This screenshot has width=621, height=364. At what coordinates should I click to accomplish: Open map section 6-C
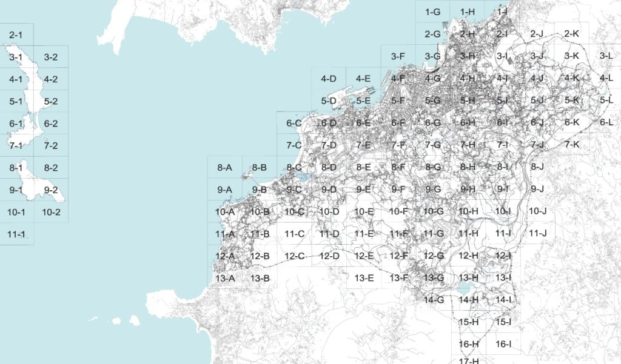tap(294, 124)
